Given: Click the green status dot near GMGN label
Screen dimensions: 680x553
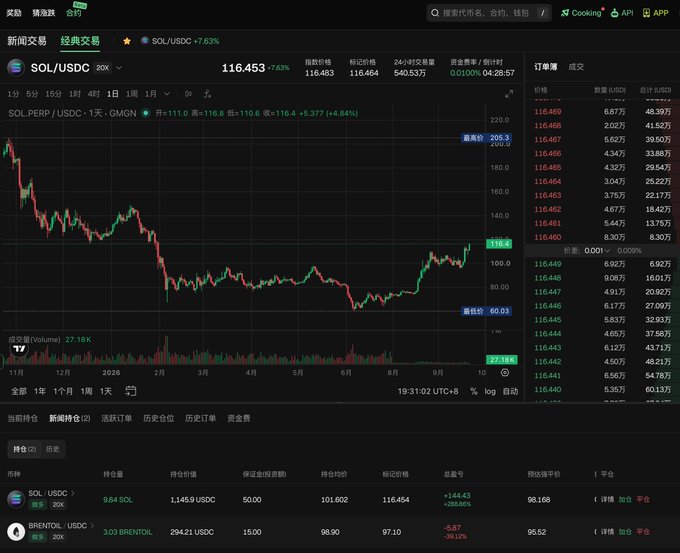Looking at the screenshot, I should click(x=146, y=113).
